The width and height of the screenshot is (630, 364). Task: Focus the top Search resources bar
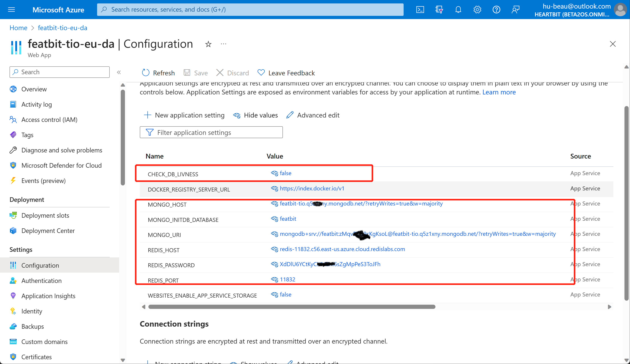click(x=250, y=10)
